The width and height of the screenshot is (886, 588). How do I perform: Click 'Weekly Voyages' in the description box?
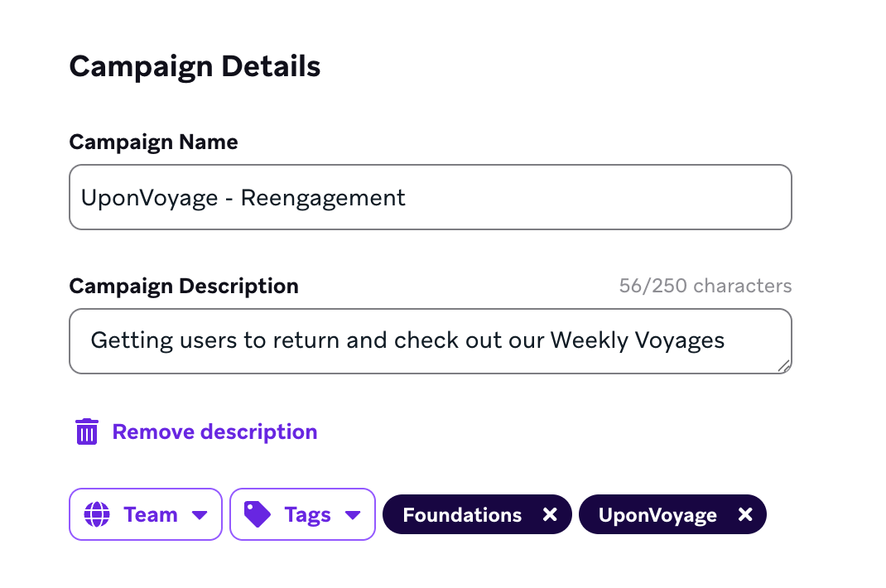pyautogui.click(x=638, y=340)
